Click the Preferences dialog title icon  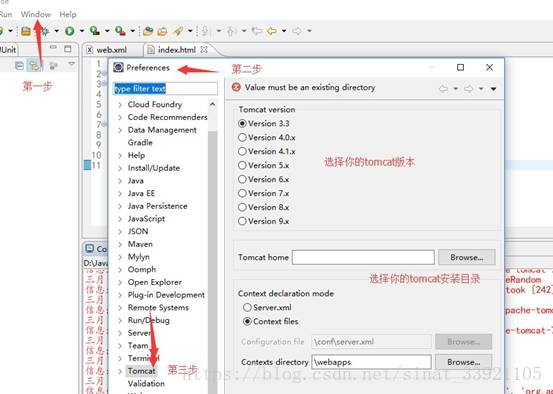pos(118,67)
